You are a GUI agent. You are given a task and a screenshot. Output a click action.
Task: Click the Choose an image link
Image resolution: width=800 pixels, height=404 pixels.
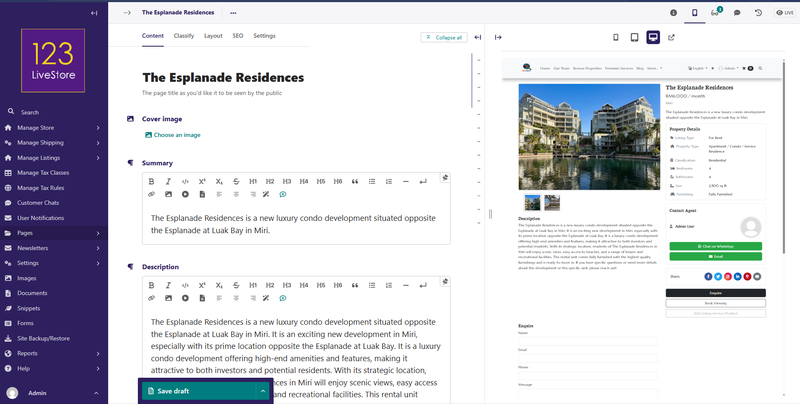click(x=176, y=135)
